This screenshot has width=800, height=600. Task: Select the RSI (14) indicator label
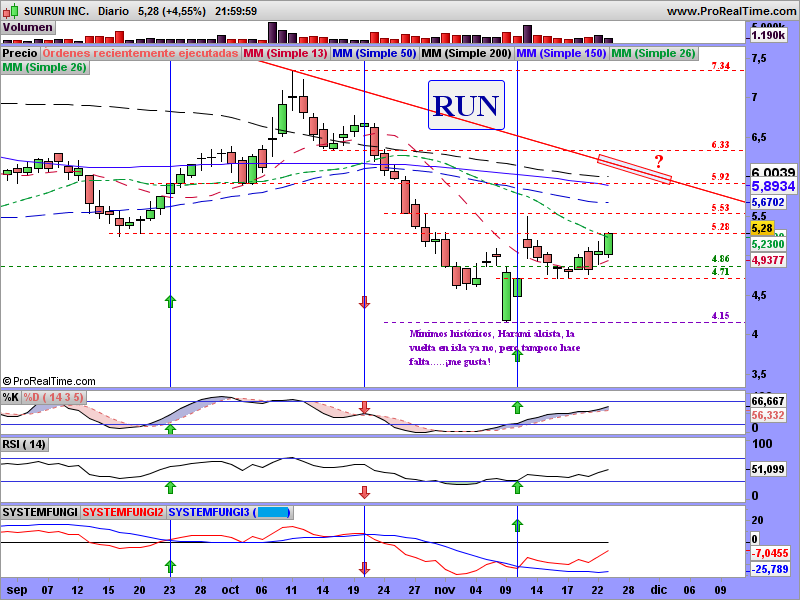coord(24,444)
